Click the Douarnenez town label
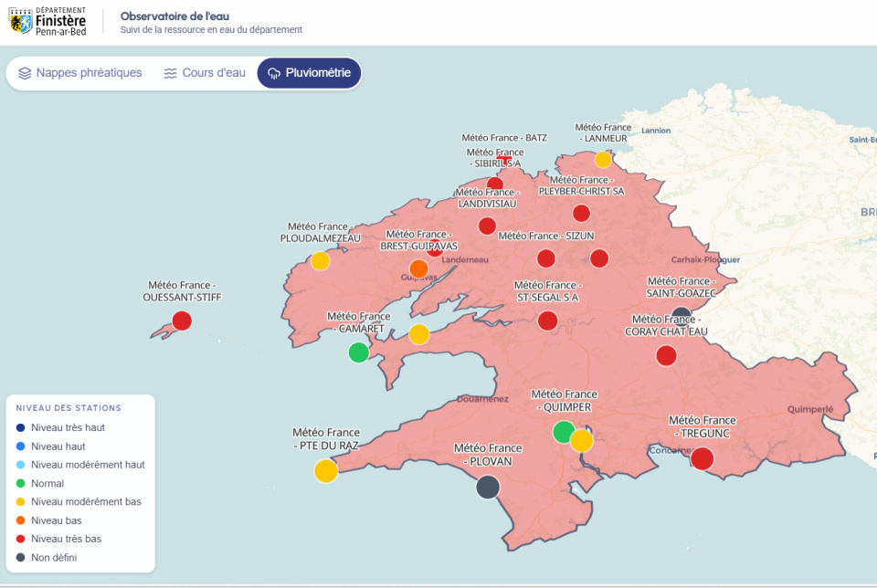The width and height of the screenshot is (877, 588). tap(482, 398)
